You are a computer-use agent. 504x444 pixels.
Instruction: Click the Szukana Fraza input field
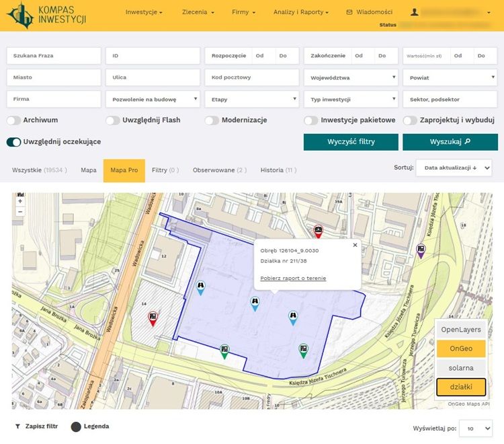coord(54,56)
